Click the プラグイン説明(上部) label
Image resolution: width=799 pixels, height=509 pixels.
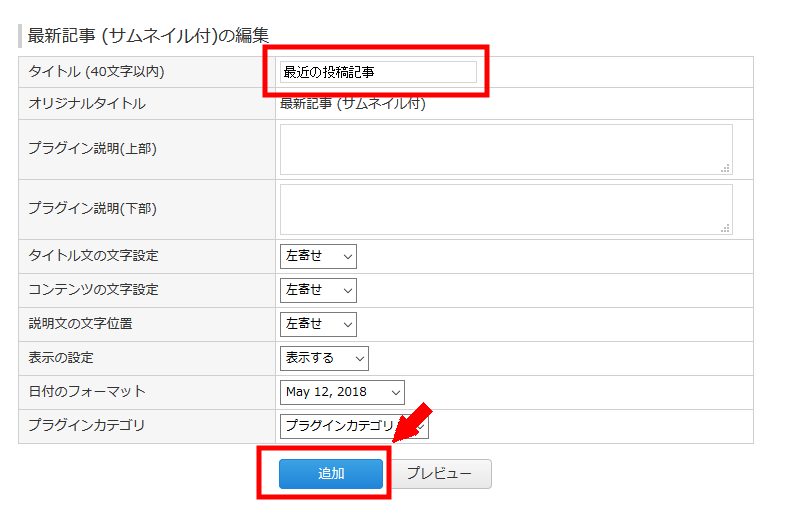tap(92, 148)
